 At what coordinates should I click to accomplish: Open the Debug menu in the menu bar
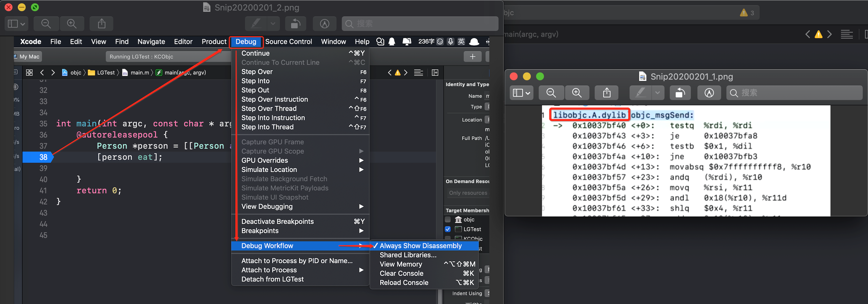point(246,42)
